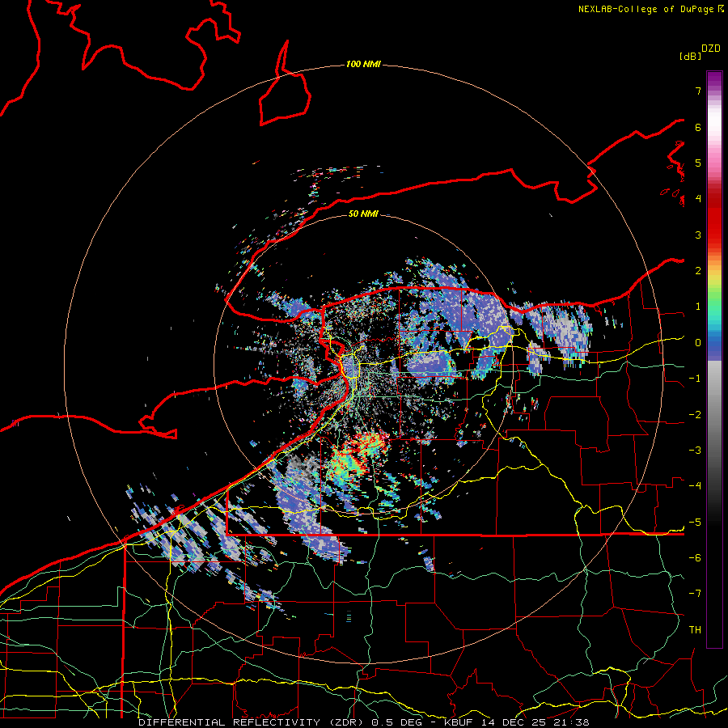The width and height of the screenshot is (728, 728).
Task: Click the 21:38 timestamp in caption
Action: click(x=571, y=722)
